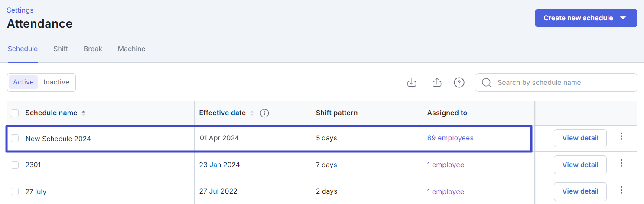Screen dimensions: 644x204
Task: Open three-dot menu for 27 july schedule
Action: click(621, 190)
